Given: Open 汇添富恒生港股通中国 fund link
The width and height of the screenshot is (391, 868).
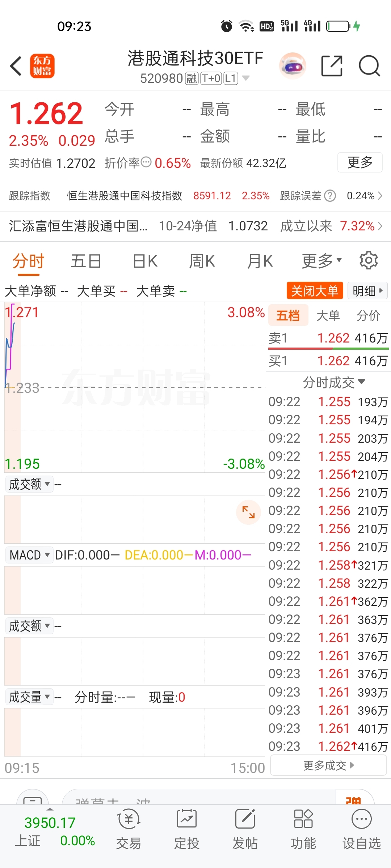Looking at the screenshot, I should [x=78, y=226].
